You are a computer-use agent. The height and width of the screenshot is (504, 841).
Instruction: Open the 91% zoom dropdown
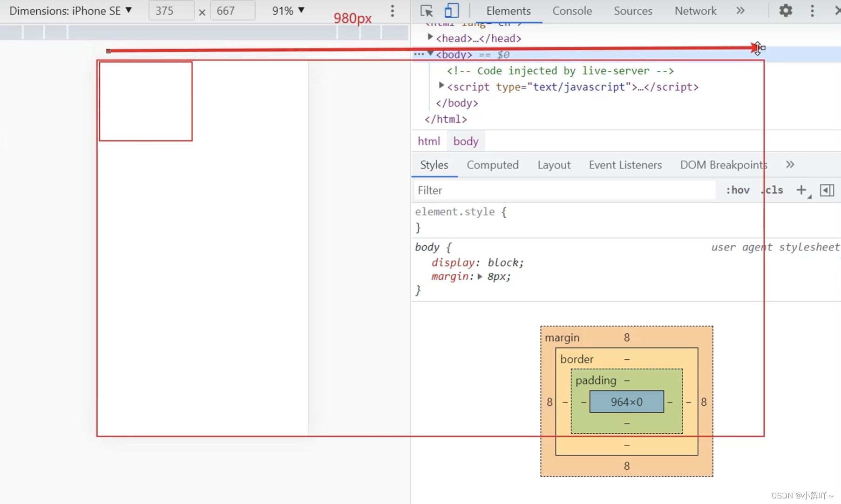[288, 11]
